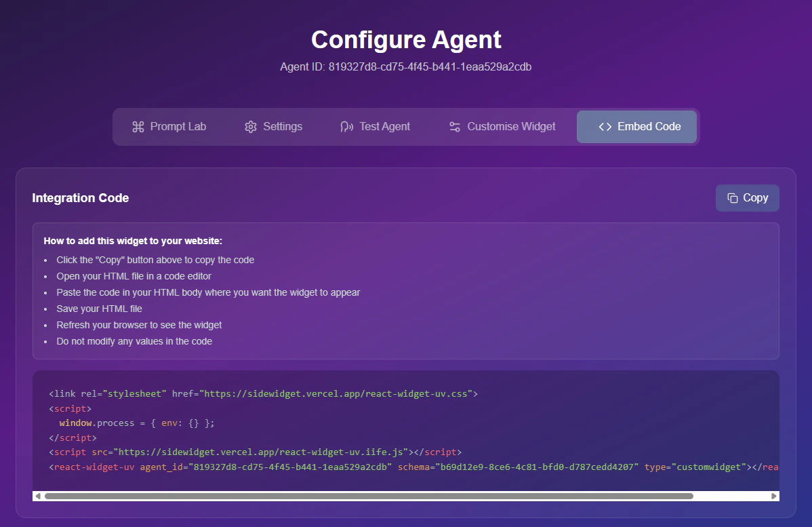Click the left arrow of the code scrollbar

(37, 496)
